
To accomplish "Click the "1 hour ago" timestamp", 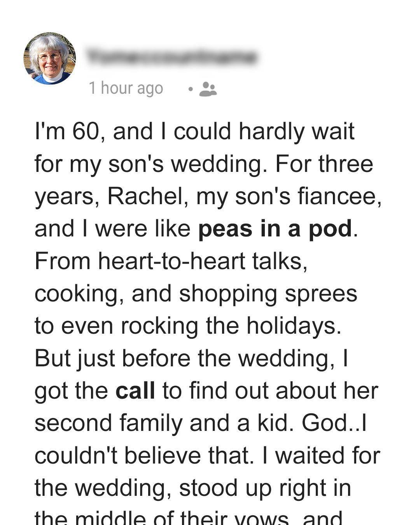I will [126, 88].
